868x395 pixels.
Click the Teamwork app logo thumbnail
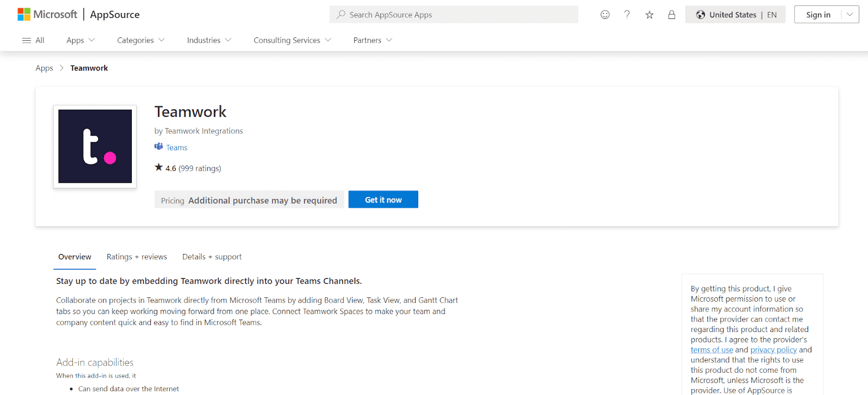[x=95, y=146]
